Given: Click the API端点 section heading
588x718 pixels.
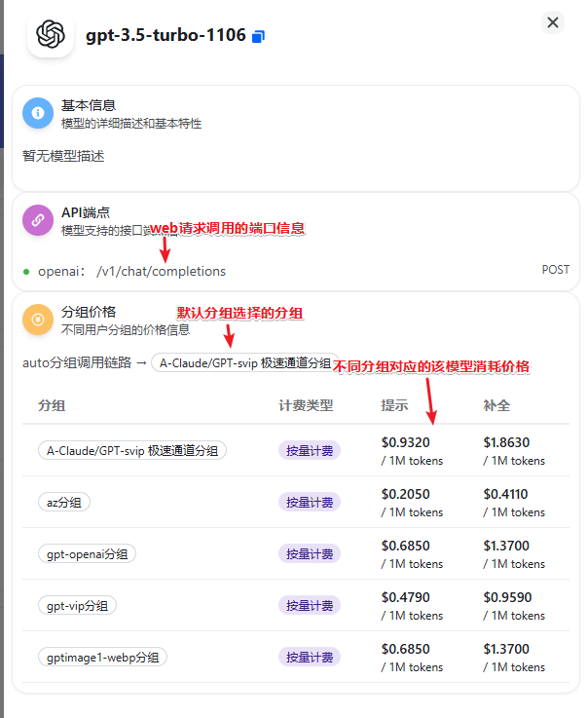Looking at the screenshot, I should [86, 212].
